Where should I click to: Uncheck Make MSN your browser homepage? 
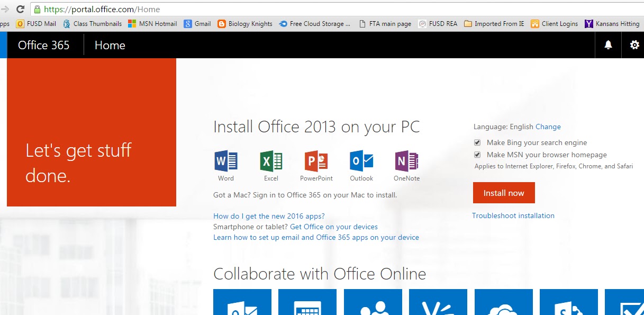[477, 154]
